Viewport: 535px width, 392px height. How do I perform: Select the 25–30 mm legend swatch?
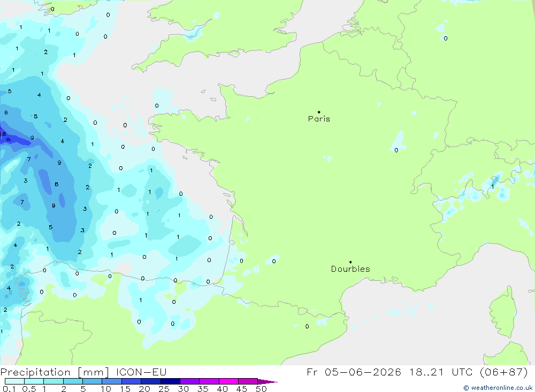click(170, 381)
